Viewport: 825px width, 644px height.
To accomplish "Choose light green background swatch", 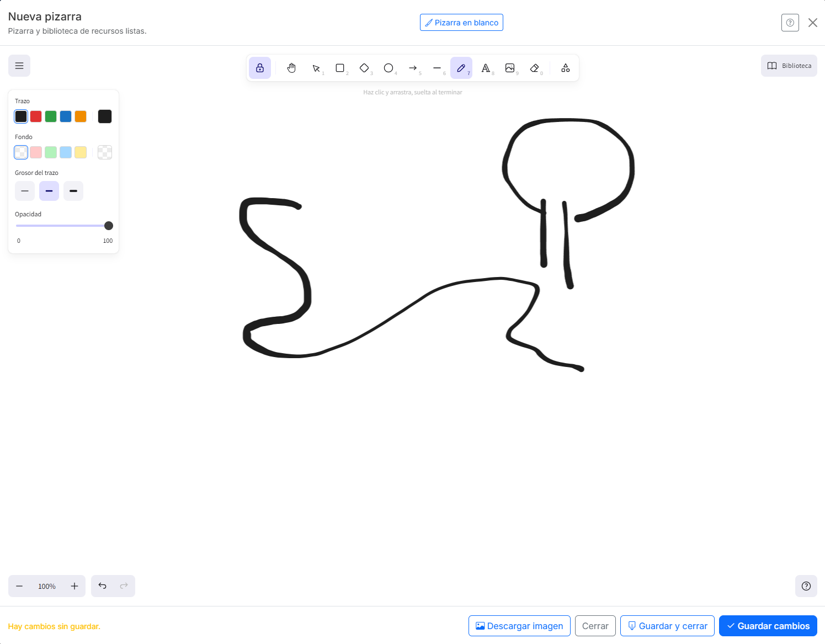I will [x=51, y=152].
